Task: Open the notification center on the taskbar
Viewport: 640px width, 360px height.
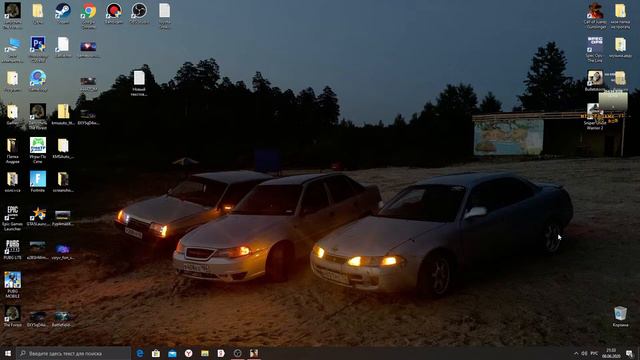Action: (629, 353)
